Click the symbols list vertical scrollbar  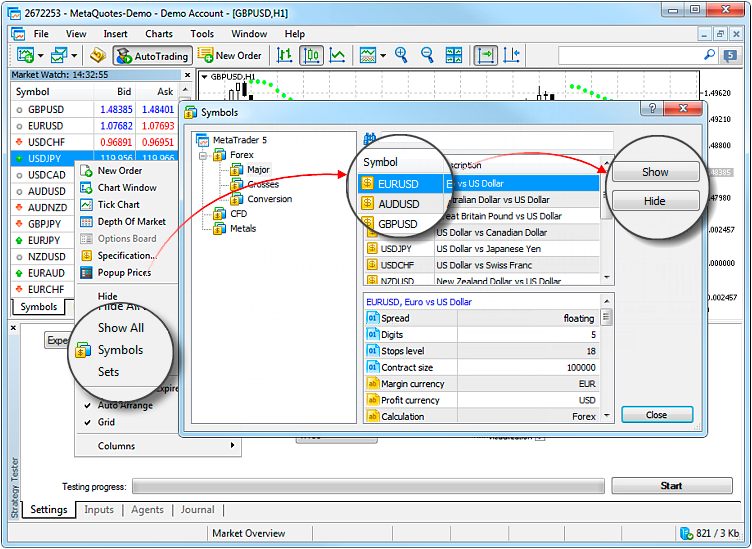[607, 220]
